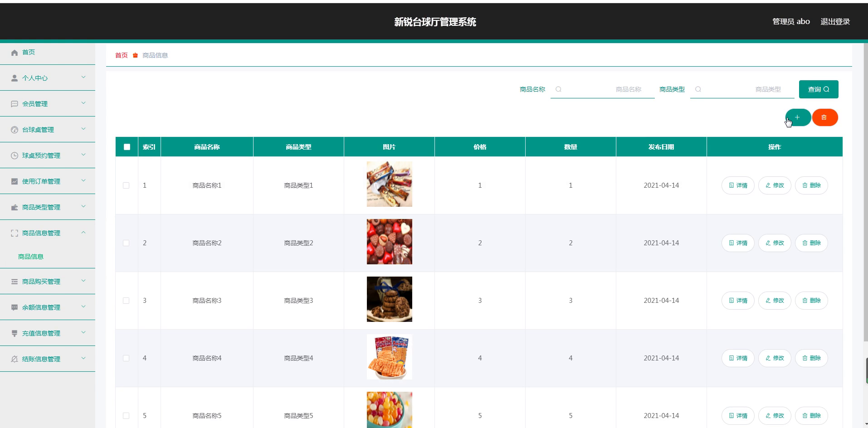Click the home icon beside 首页

(x=15, y=53)
